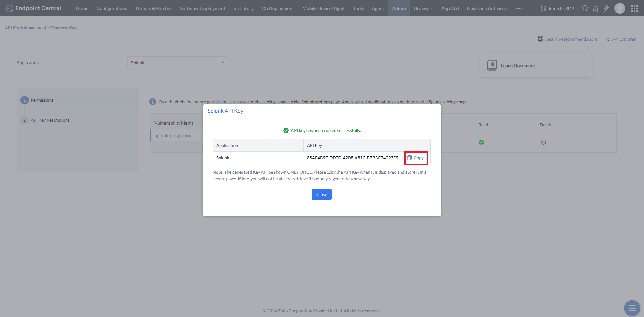
Task: Click the Delete permission denied icon
Action: (x=543, y=142)
